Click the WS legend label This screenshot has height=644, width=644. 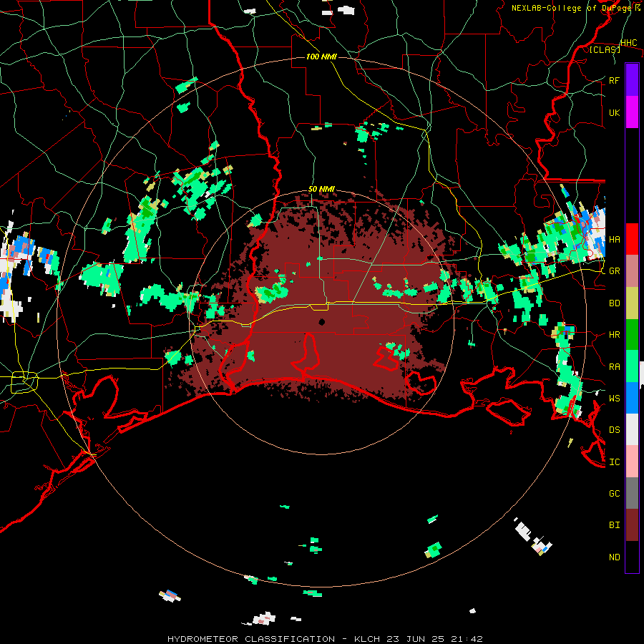614,398
